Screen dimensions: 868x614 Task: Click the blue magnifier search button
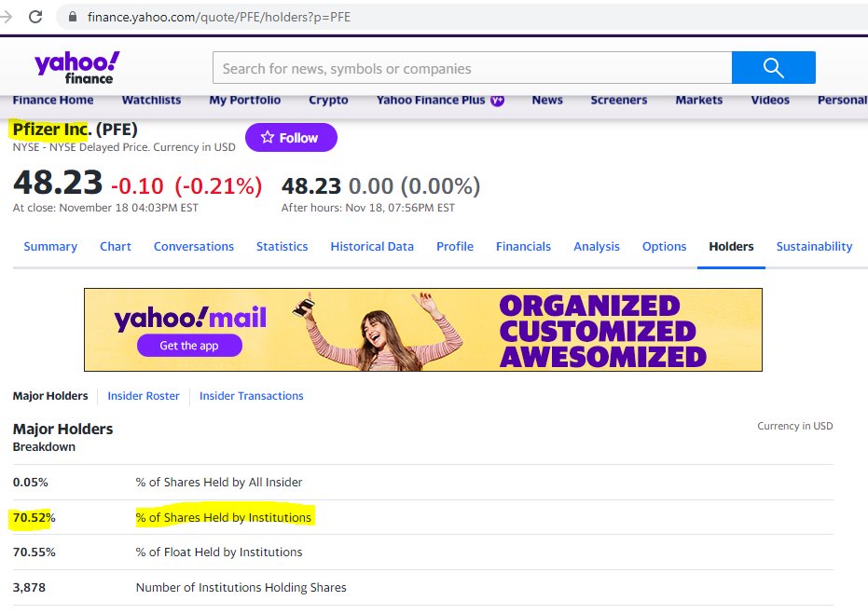coord(773,67)
